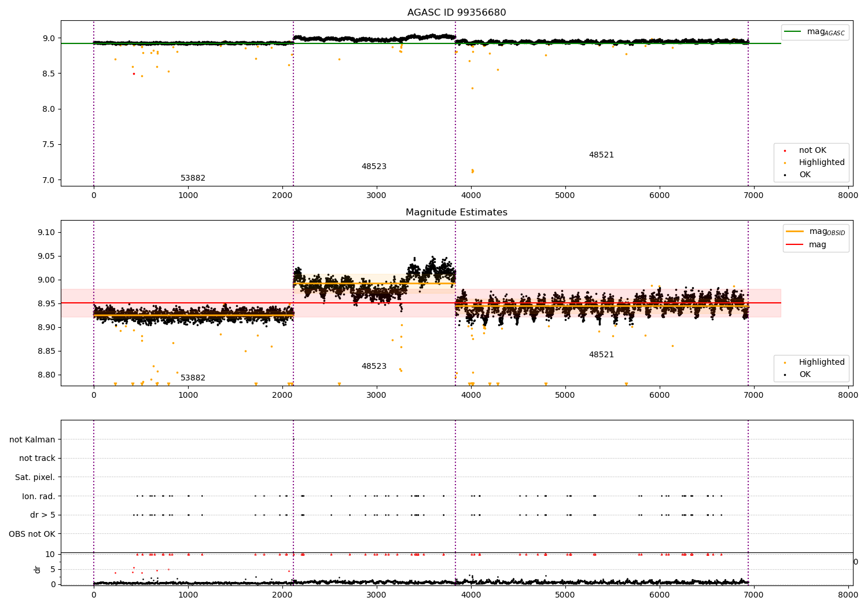Screen dimensions: 868x608
Task: Click the 'OBS not OK' axis label
Action: (32, 534)
